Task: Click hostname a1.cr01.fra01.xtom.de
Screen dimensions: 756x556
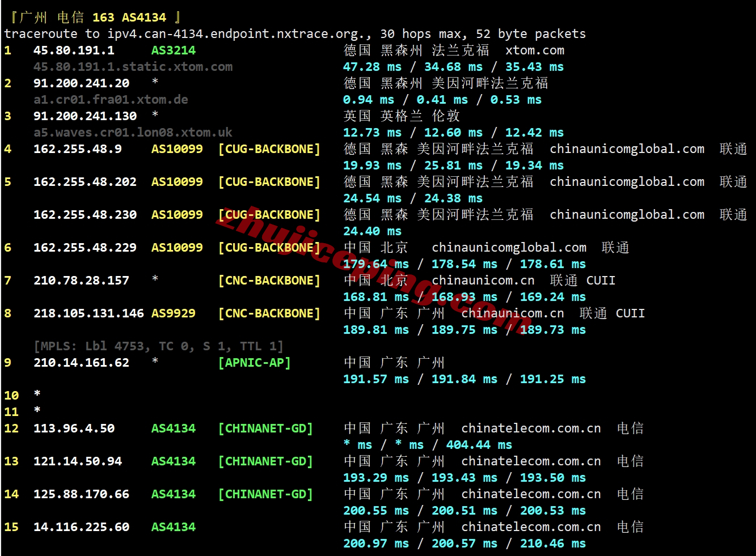Action: tap(111, 100)
